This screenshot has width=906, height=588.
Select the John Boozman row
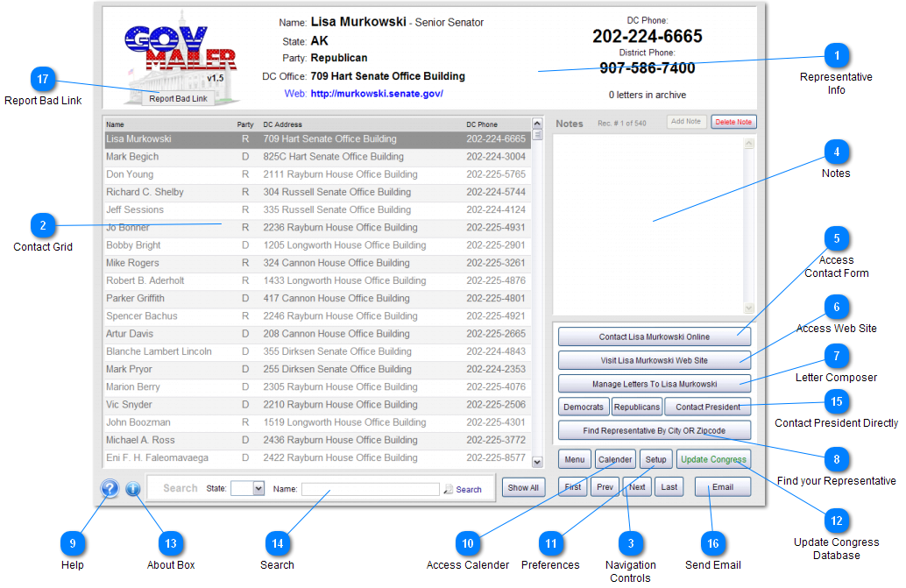tap(317, 422)
